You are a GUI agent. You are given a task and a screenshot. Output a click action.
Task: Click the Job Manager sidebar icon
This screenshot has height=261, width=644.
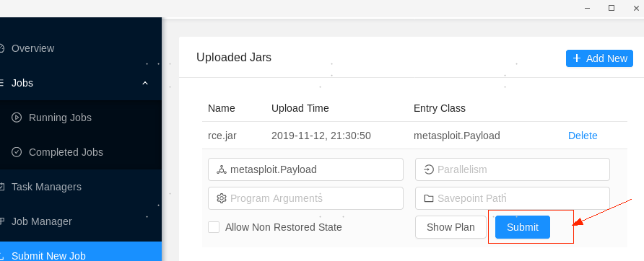[1, 221]
